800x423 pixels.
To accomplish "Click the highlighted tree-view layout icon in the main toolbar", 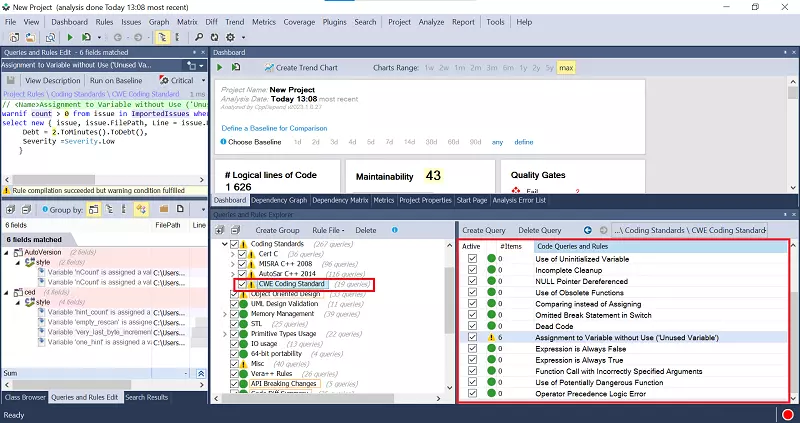I will [162, 37].
